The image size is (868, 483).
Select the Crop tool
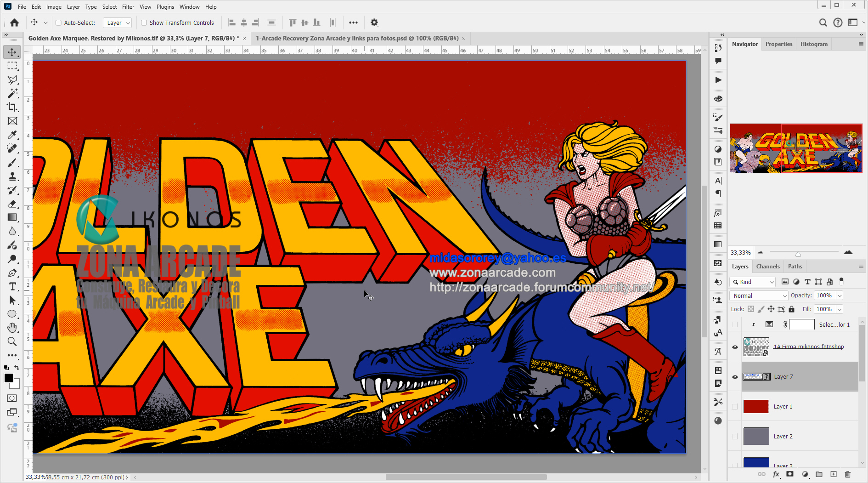coord(12,107)
